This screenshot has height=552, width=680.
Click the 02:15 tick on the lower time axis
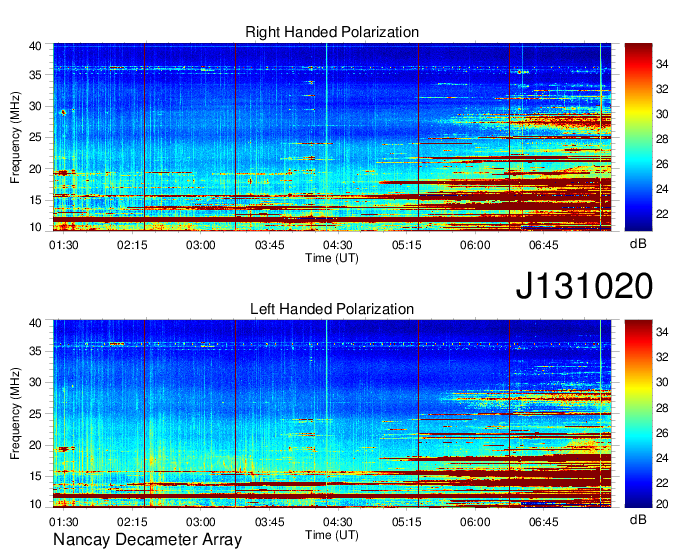tap(132, 522)
